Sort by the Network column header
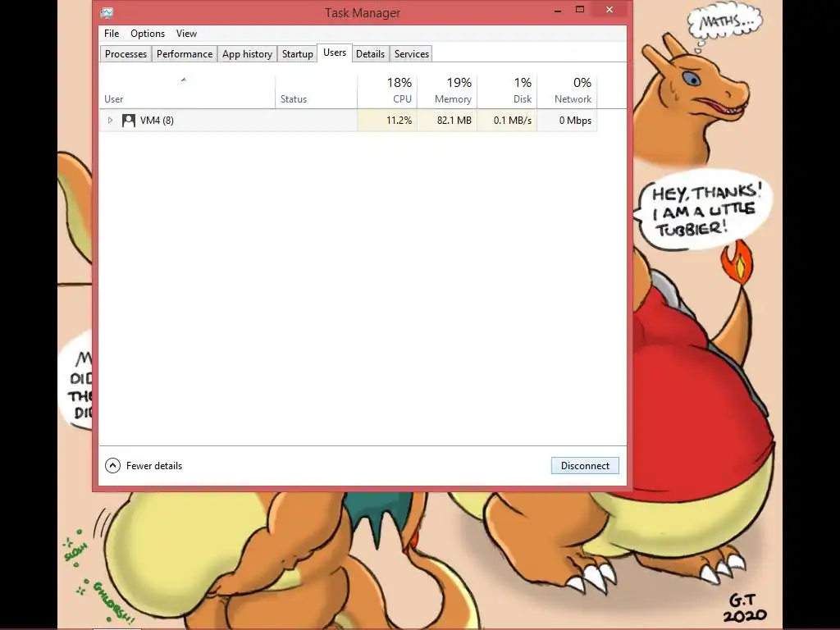Image resolution: width=840 pixels, height=630 pixels. 567,91
